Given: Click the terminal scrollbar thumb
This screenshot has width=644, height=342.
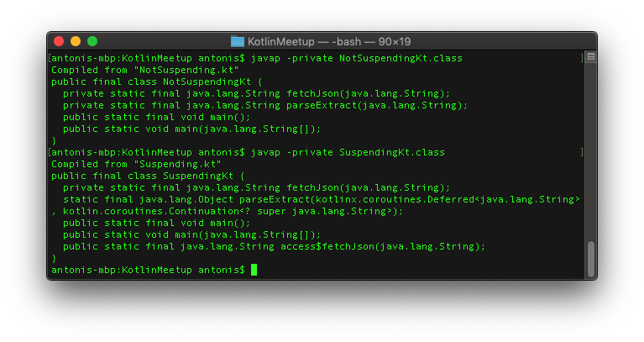Looking at the screenshot, I should (590, 258).
